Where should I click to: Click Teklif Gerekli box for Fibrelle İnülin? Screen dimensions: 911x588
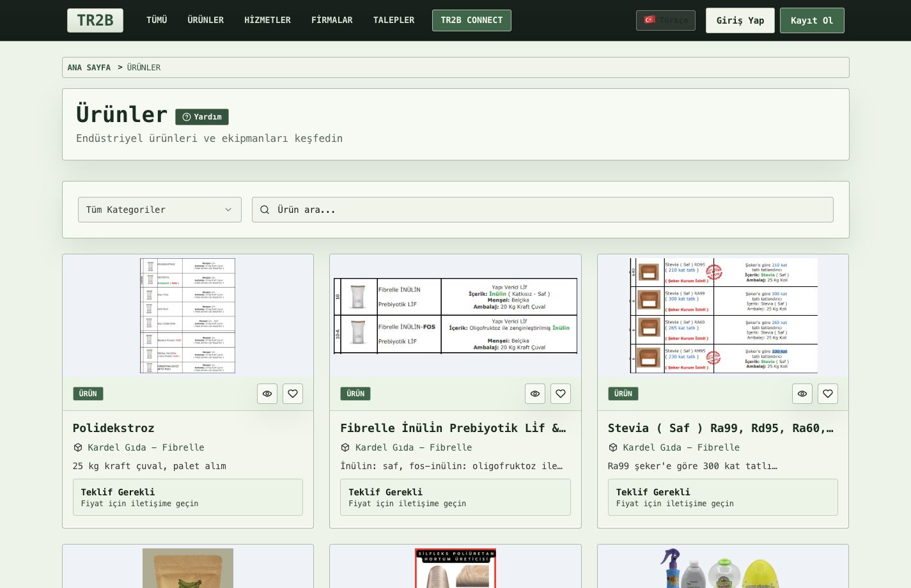(x=455, y=497)
